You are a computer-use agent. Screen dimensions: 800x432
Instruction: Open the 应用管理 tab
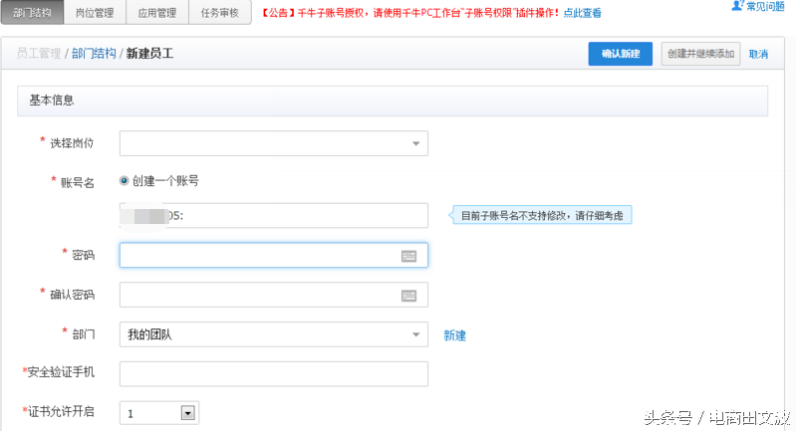coord(157,14)
